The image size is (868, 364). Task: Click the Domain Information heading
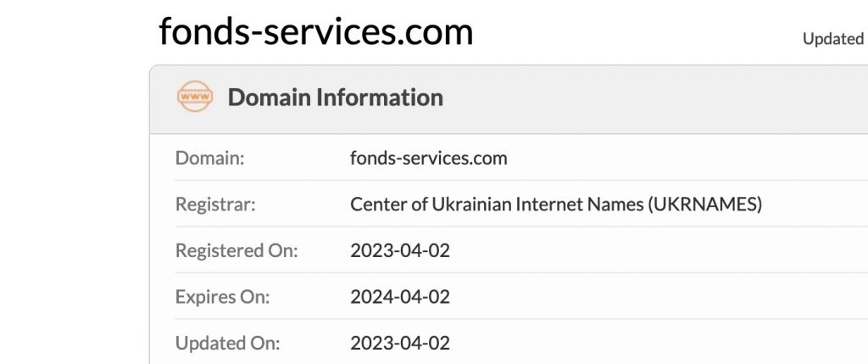(x=335, y=98)
